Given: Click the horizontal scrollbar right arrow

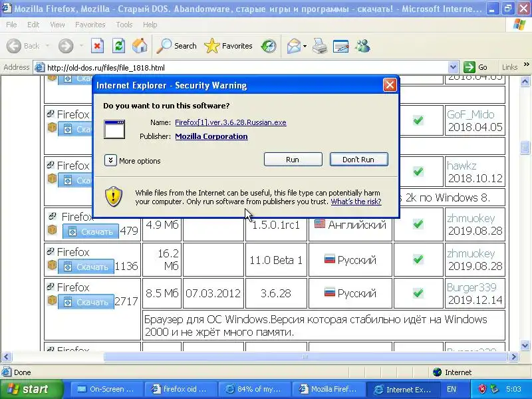Looking at the screenshot, I should [513, 356].
